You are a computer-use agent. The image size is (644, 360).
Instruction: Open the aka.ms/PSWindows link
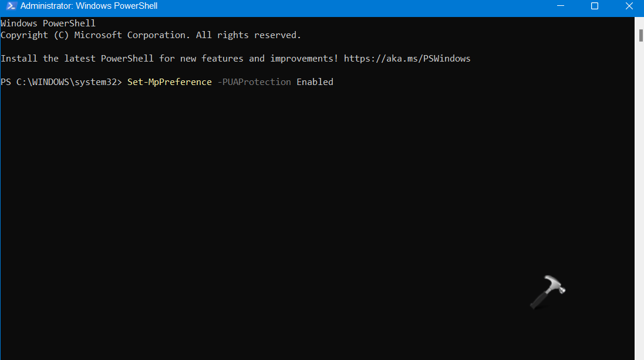point(407,59)
